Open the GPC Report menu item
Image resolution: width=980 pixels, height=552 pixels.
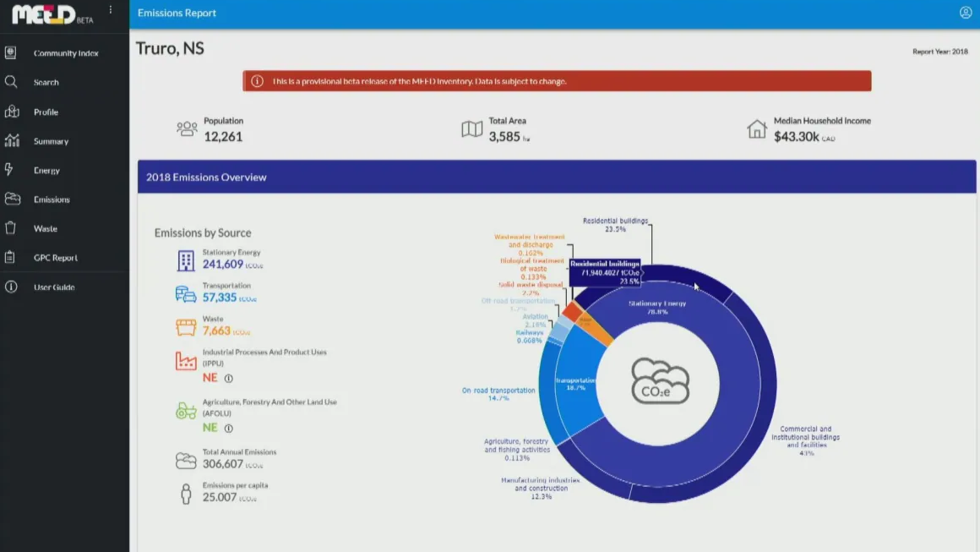(56, 258)
